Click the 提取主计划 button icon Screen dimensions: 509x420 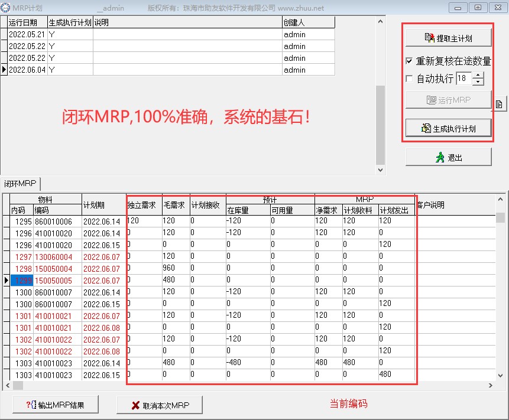coord(429,38)
